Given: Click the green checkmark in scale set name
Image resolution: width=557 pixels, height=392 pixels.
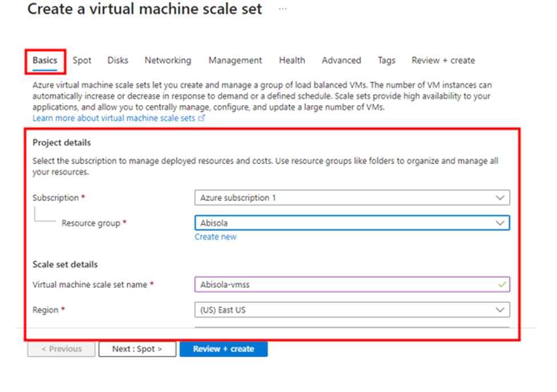Looking at the screenshot, I should (502, 284).
